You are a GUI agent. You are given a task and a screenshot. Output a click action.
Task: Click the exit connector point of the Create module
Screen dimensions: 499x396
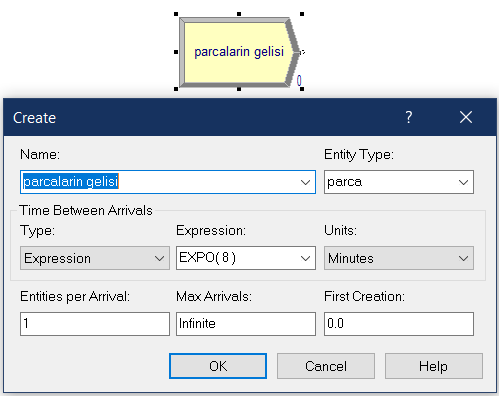[302, 52]
